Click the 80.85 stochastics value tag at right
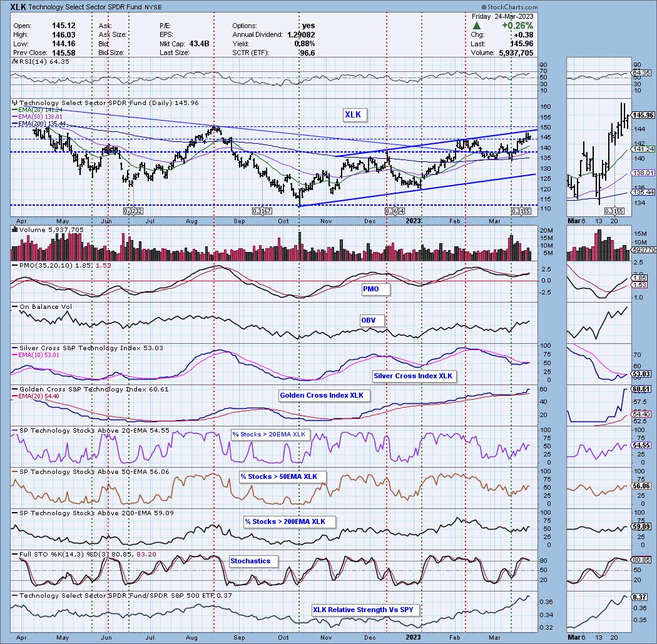Screen dimensions: 657x644 [641, 560]
